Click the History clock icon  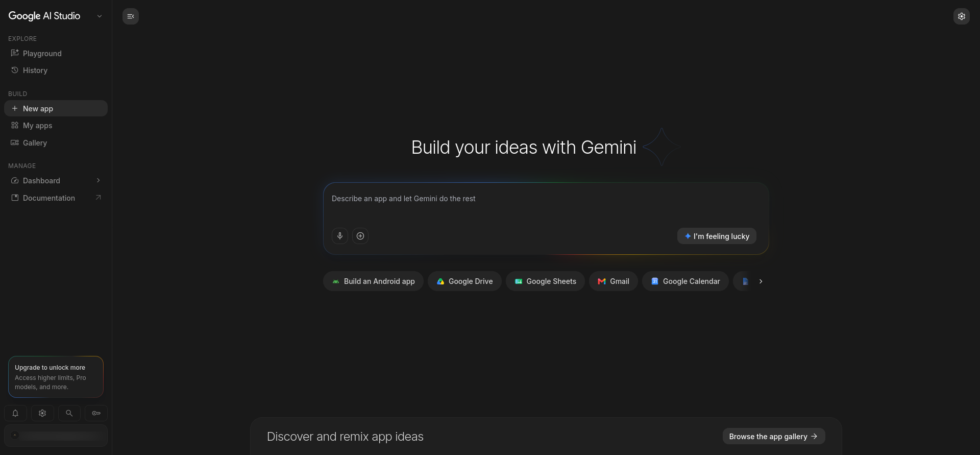[x=15, y=70]
